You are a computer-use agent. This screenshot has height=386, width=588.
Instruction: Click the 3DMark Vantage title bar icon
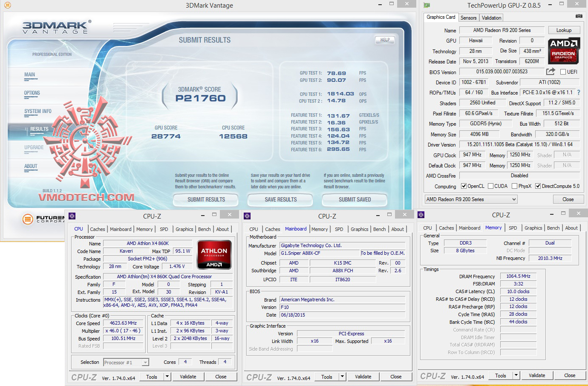point(7,5)
